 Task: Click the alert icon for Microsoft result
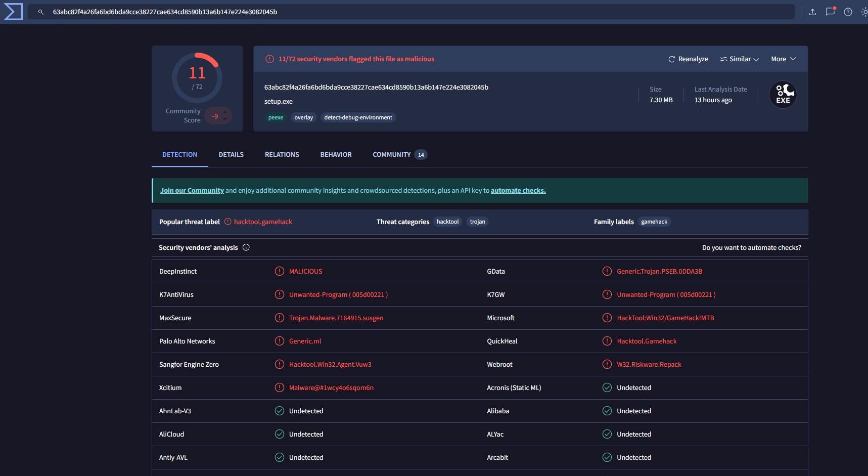click(607, 318)
